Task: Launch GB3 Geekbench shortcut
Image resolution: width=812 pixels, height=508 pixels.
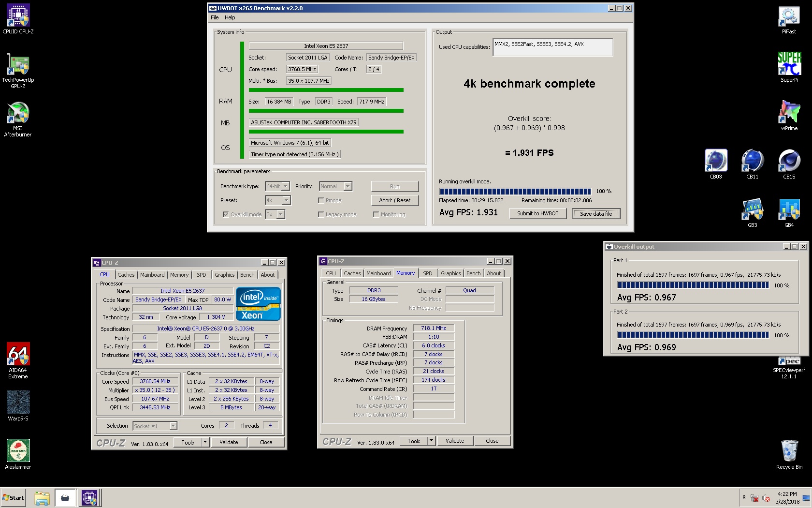Action: pos(753,212)
